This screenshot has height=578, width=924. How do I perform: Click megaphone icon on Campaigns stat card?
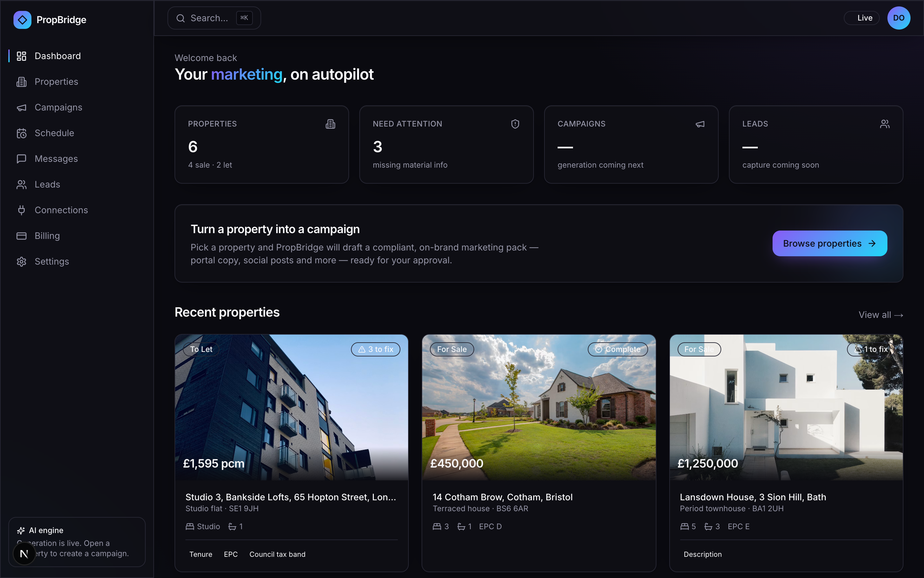click(x=700, y=124)
